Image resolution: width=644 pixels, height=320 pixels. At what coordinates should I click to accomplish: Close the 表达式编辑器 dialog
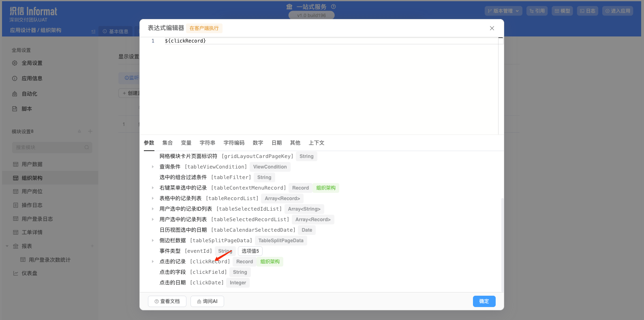tap(492, 28)
